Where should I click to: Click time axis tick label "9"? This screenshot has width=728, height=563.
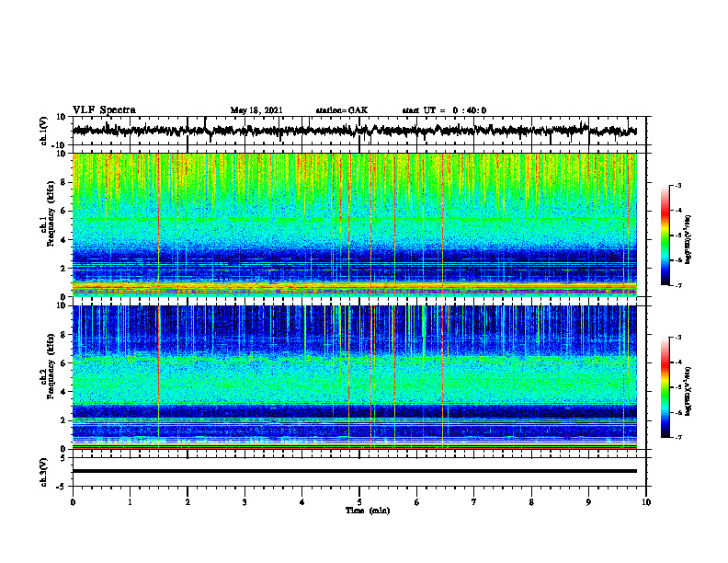point(588,502)
